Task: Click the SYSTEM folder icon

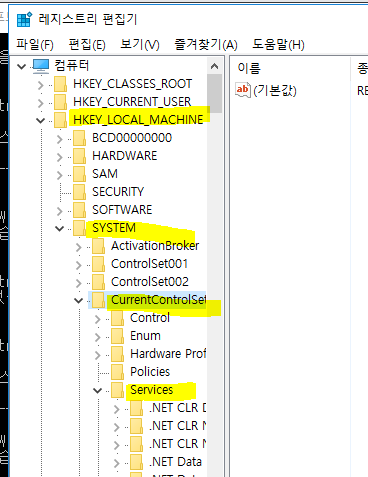Action: click(80, 228)
